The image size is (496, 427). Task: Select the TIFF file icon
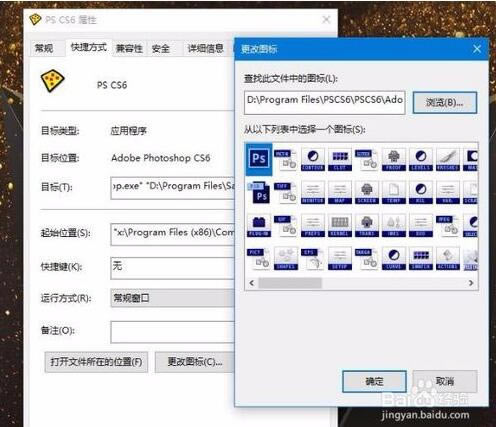[x=286, y=192]
